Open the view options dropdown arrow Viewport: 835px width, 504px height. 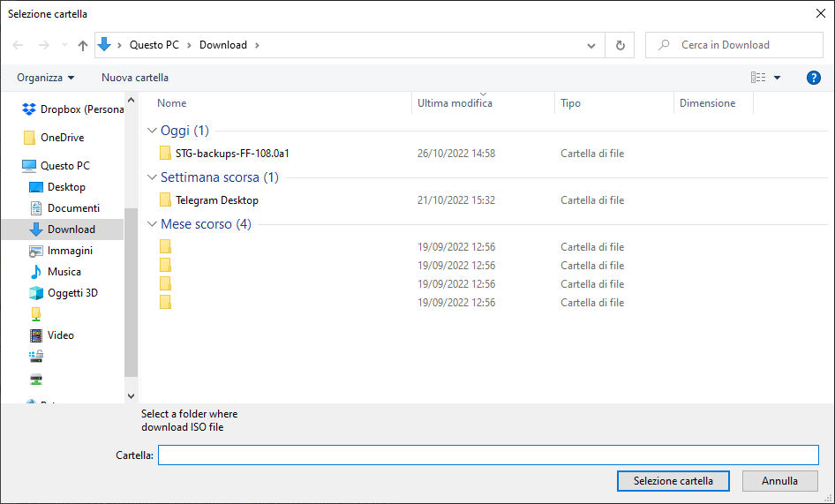coord(777,78)
